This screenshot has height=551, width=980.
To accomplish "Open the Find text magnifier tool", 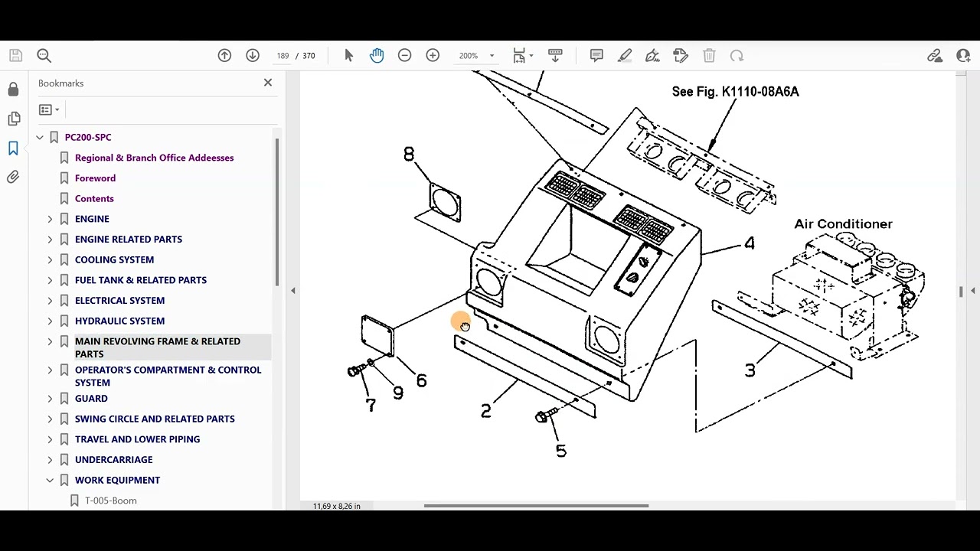I will pos(44,55).
